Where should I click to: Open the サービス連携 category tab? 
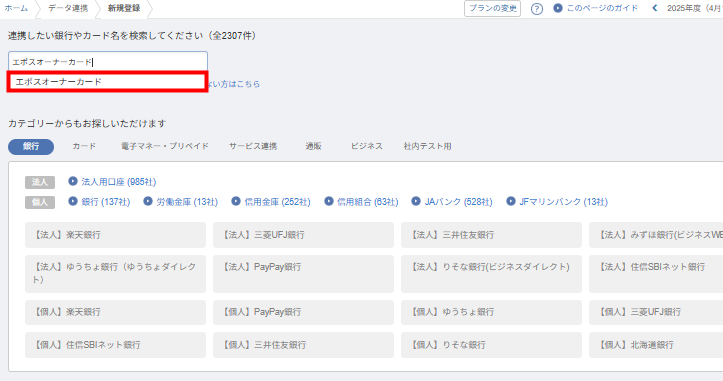253,146
